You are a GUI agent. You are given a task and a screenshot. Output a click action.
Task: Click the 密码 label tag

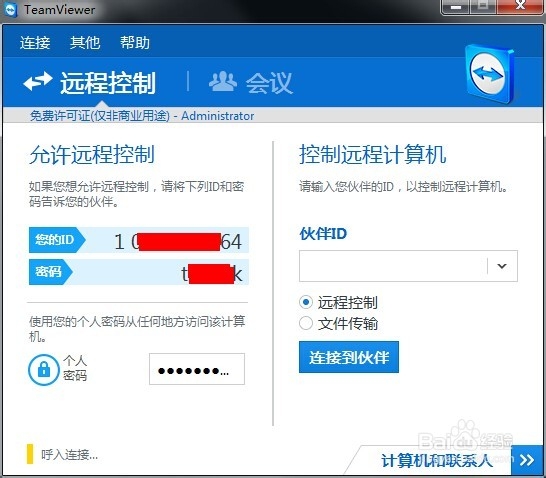[x=50, y=272]
